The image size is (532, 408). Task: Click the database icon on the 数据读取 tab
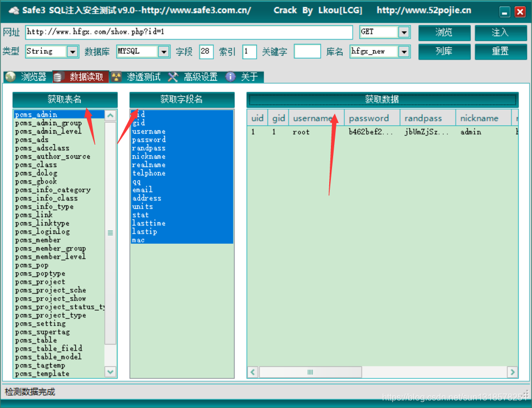click(58, 77)
